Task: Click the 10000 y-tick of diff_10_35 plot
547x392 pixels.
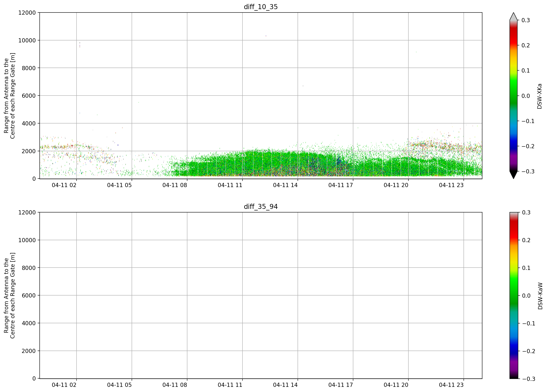Action: point(27,40)
